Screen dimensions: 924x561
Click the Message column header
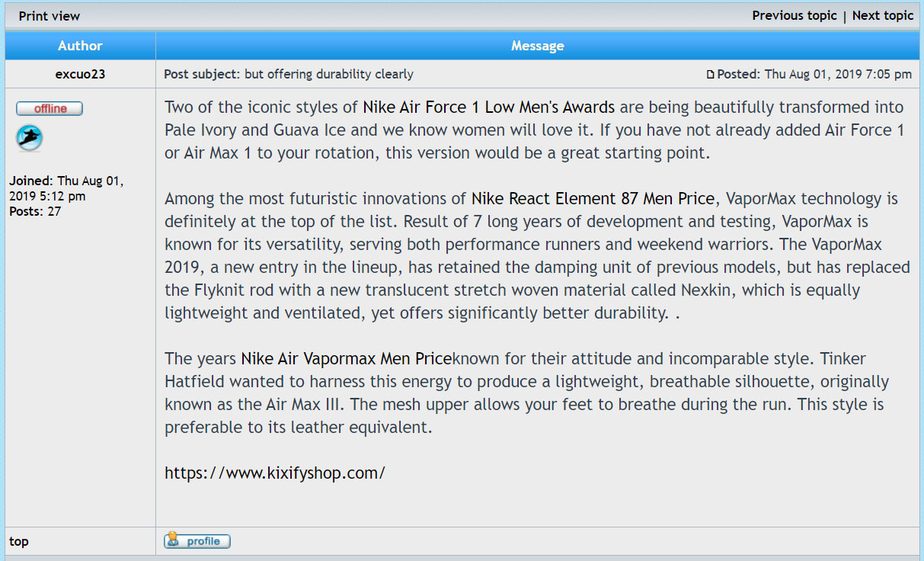point(538,46)
